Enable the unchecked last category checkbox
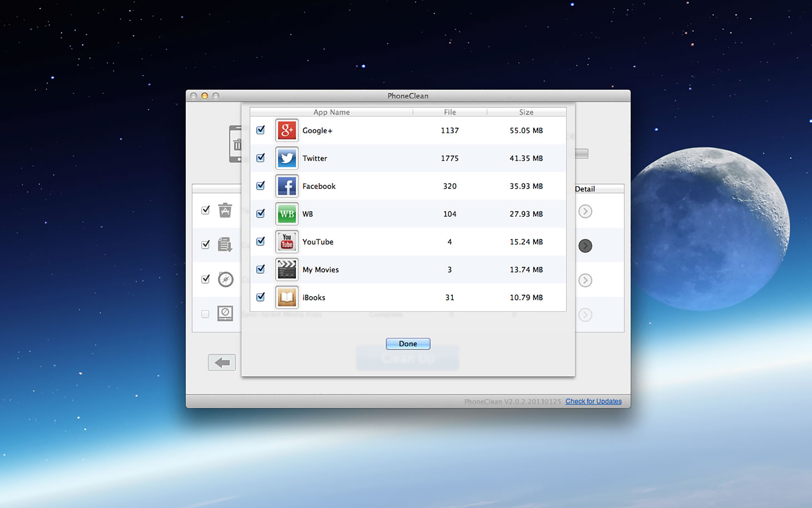812x508 pixels. (205, 314)
